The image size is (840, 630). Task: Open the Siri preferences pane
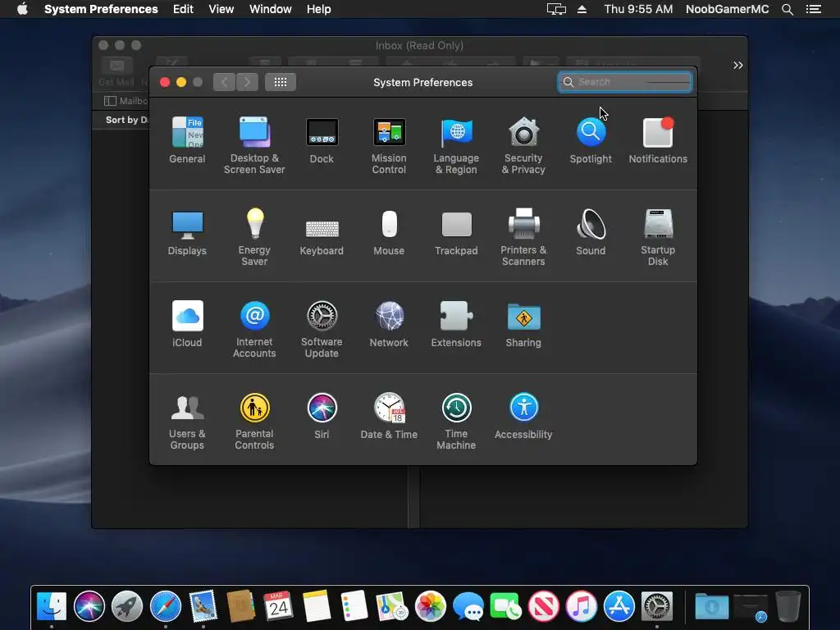click(322, 416)
